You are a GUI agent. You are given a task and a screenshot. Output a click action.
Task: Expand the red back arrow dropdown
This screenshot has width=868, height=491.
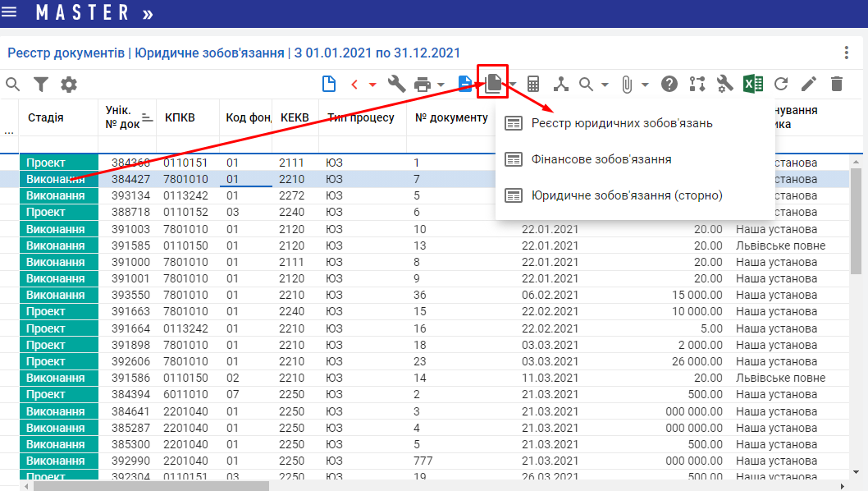[372, 85]
